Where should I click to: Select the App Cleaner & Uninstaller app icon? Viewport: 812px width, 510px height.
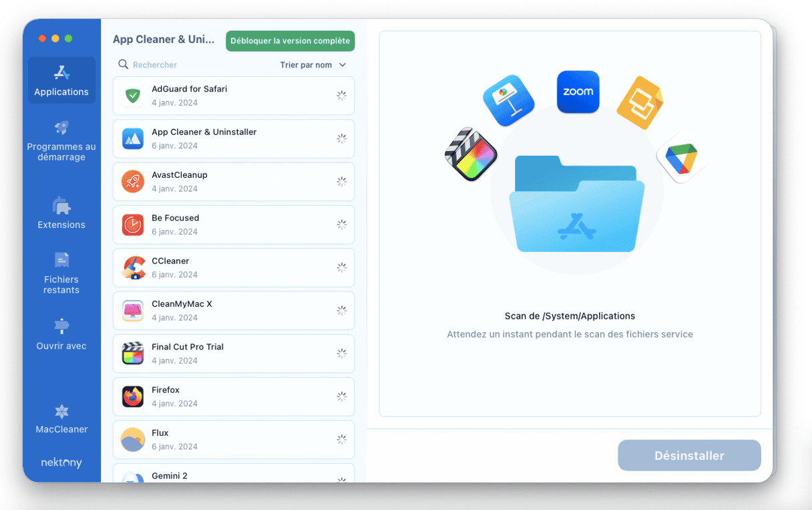tap(133, 138)
